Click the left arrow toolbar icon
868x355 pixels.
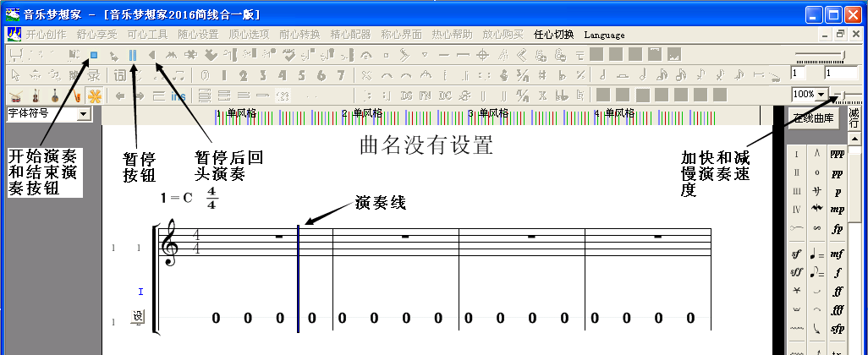[120, 96]
